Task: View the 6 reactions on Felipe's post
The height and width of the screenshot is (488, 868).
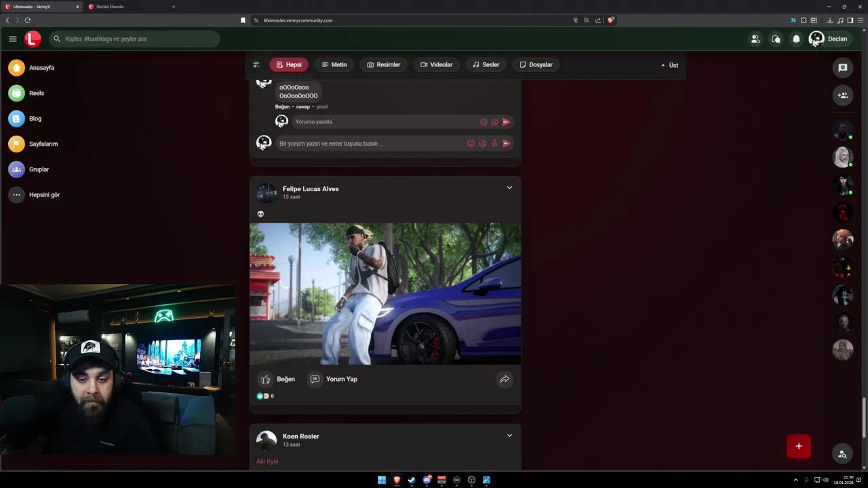Action: [x=265, y=396]
